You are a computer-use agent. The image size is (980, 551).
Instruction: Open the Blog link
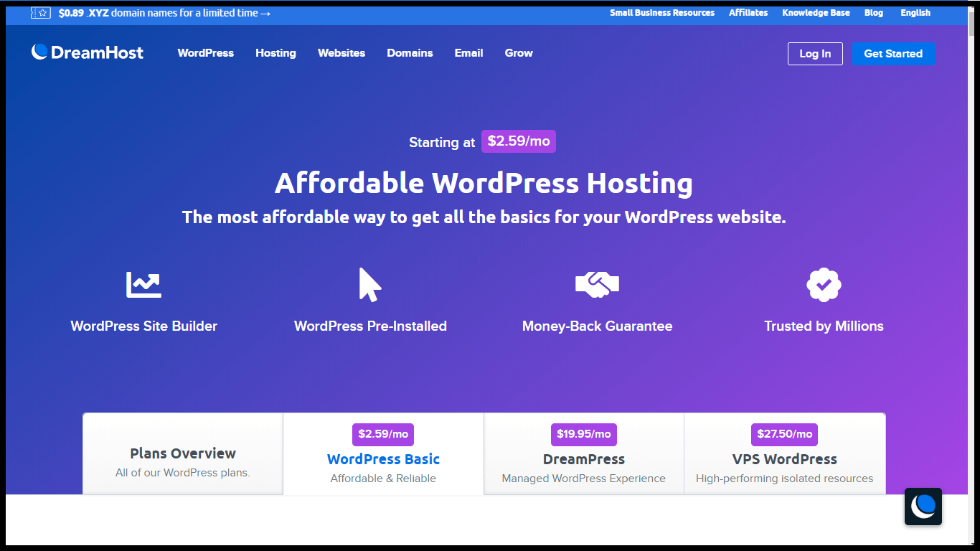point(874,13)
